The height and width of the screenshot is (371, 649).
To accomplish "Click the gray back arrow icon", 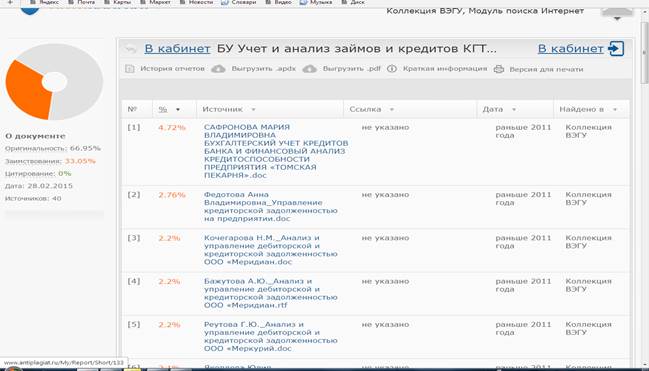I will (x=131, y=49).
